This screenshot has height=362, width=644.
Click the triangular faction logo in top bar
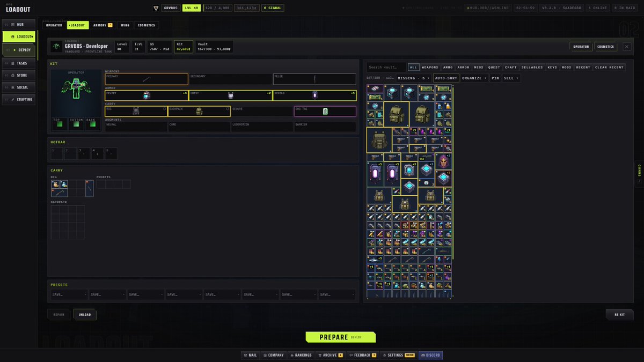(x=156, y=8)
